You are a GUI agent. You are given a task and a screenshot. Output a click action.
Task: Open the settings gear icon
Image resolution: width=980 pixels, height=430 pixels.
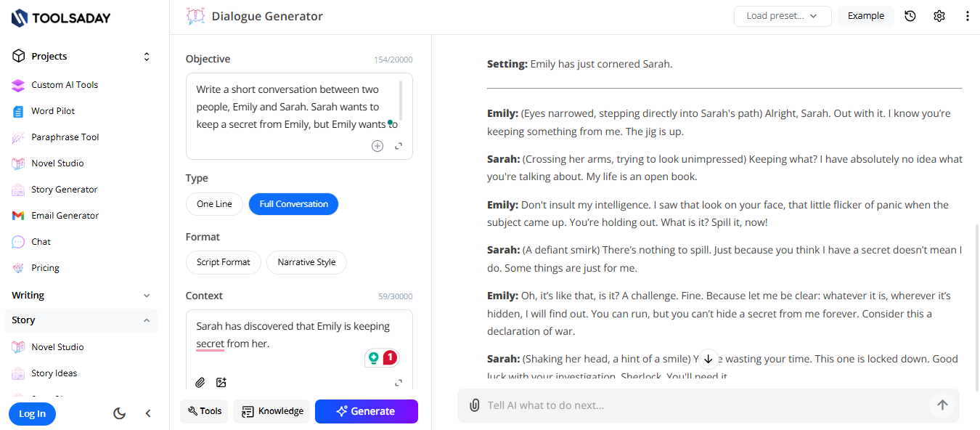point(939,16)
